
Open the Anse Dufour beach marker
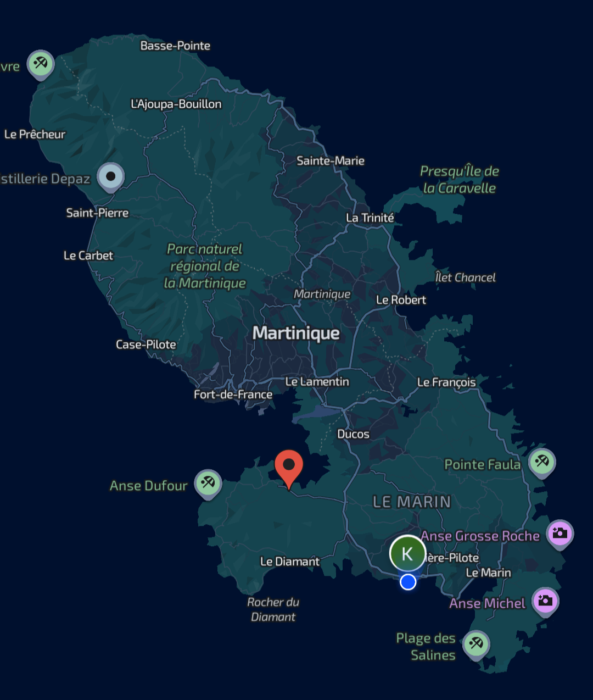[208, 483]
